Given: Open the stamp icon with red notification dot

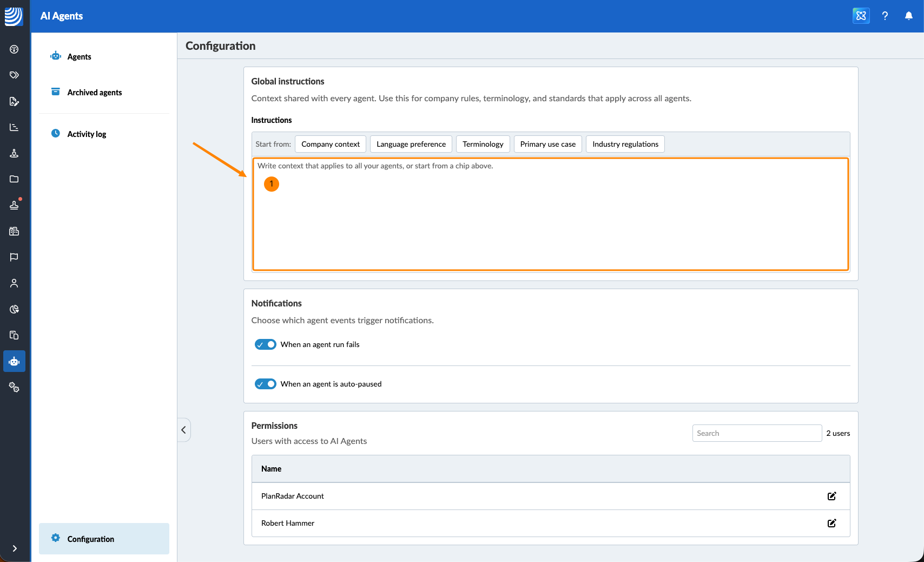Looking at the screenshot, I should tap(14, 205).
